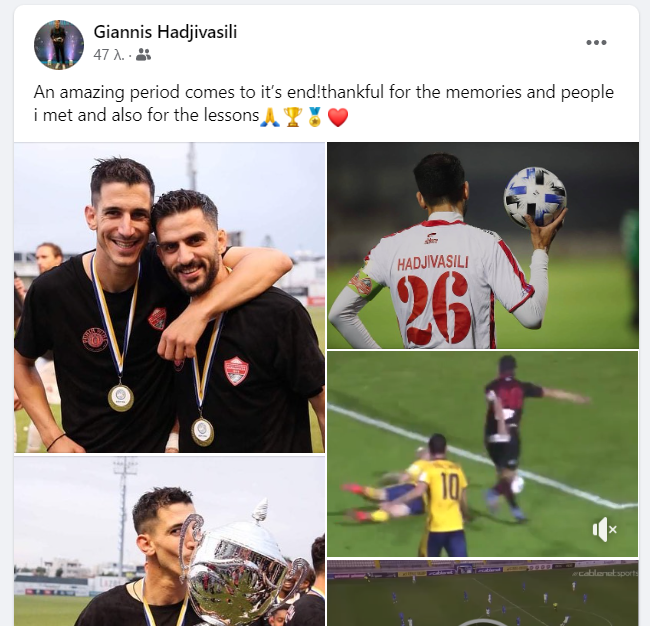Screen dimensions: 650x626
Task: Visit the Giannis Hadjivasili profile name link
Action: click(165, 32)
